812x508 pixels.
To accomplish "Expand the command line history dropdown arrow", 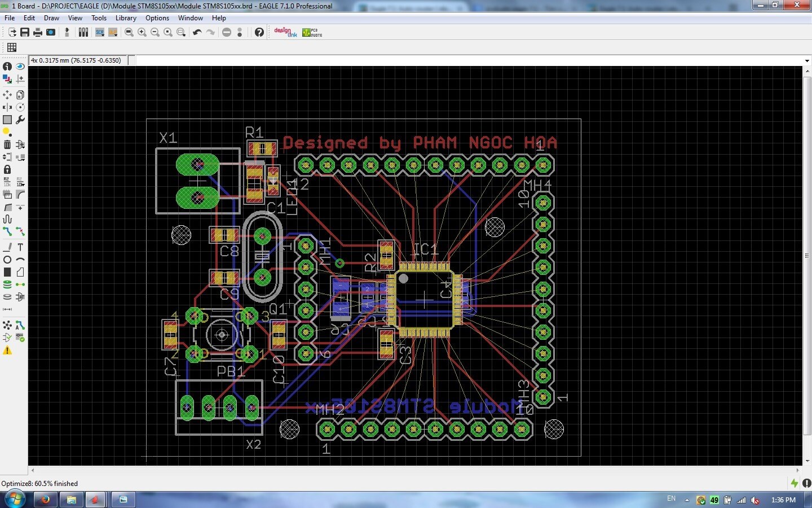I will pos(807,60).
